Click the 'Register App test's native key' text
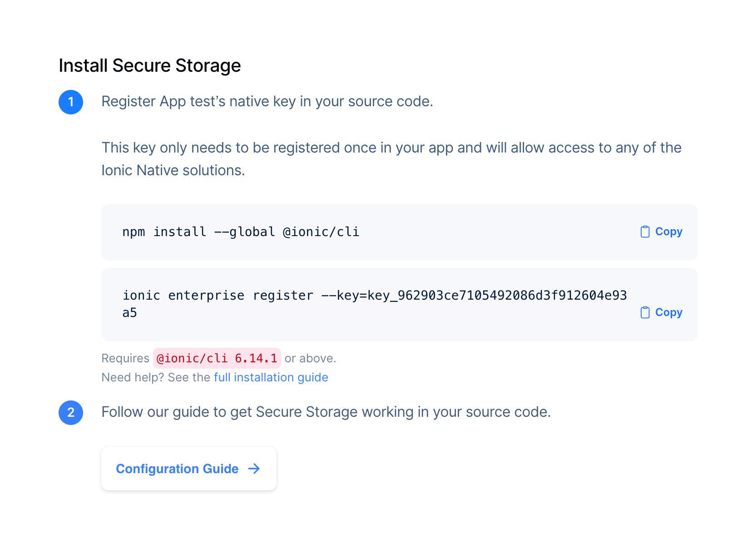This screenshot has height=553, width=756. coord(267,101)
